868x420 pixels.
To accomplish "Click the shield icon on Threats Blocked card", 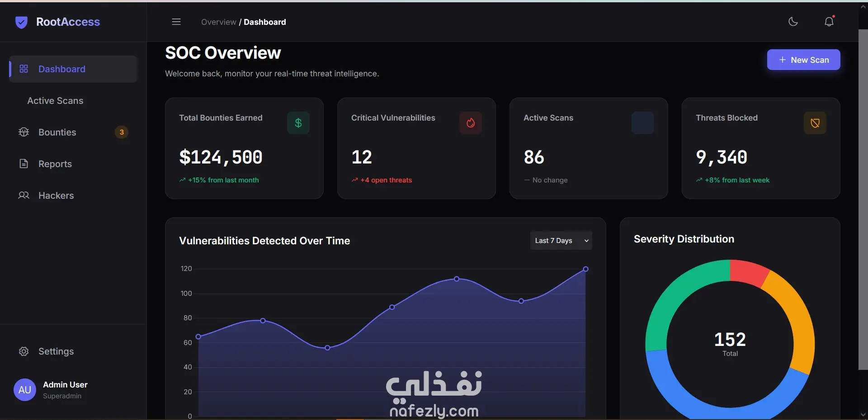I will point(815,123).
